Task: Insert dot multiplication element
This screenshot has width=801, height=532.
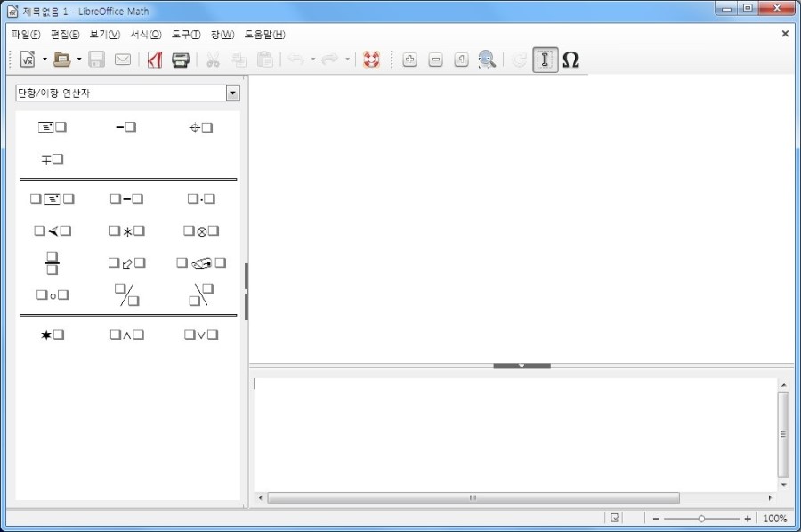Action: pyautogui.click(x=201, y=198)
